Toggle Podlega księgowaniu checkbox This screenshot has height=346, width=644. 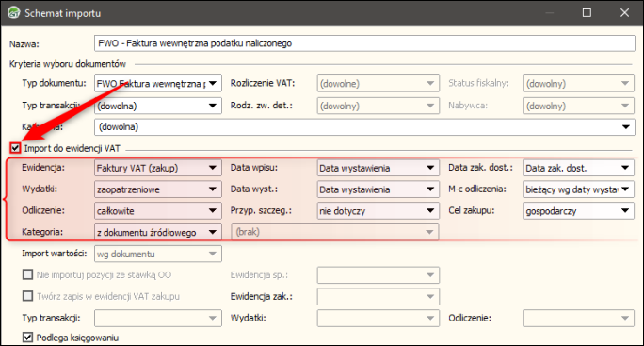[27, 338]
